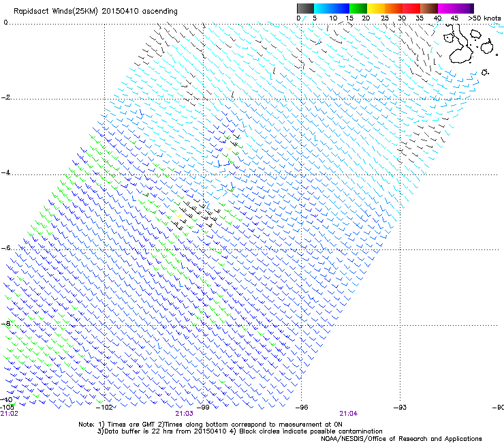This screenshot has width=504, height=443.
Task: Click the longitude label '-93'
Action: [400, 408]
